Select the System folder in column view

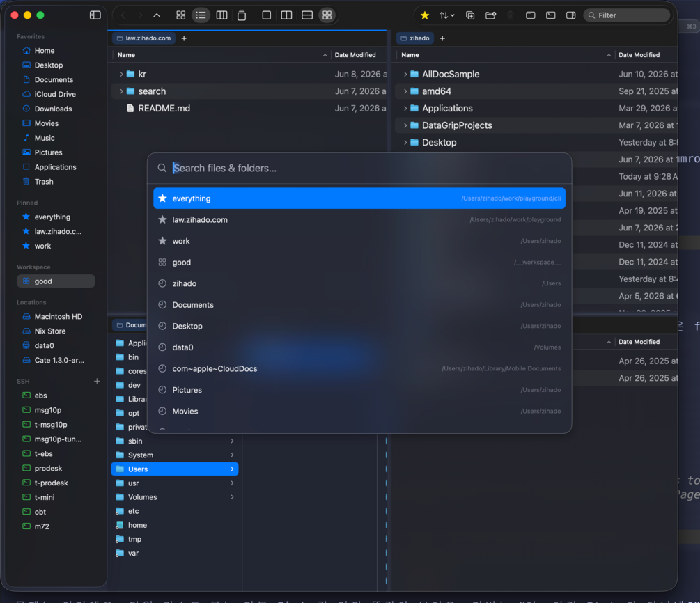click(175, 455)
